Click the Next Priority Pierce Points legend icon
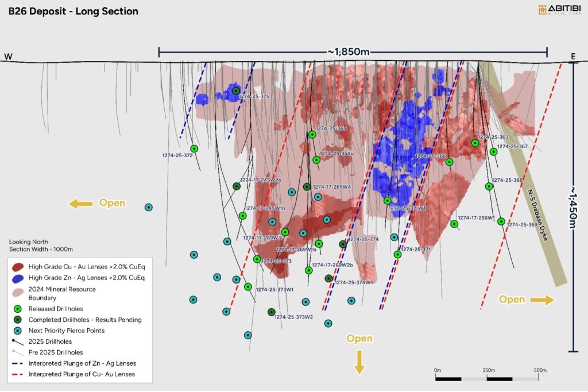This screenshot has height=392, width=588. click(x=18, y=331)
